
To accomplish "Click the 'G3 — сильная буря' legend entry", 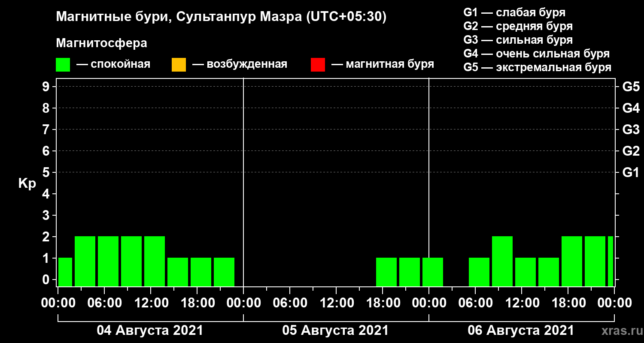I will (x=518, y=40).
